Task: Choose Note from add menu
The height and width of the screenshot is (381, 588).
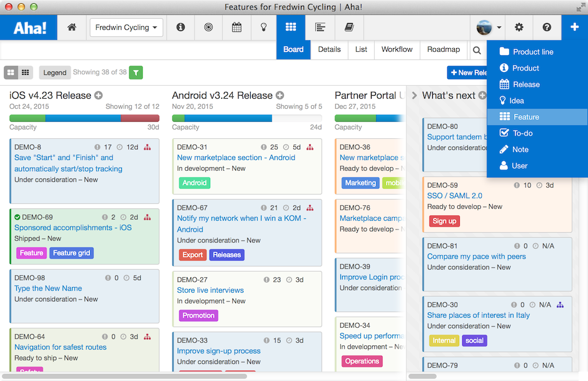Action: pos(537,150)
